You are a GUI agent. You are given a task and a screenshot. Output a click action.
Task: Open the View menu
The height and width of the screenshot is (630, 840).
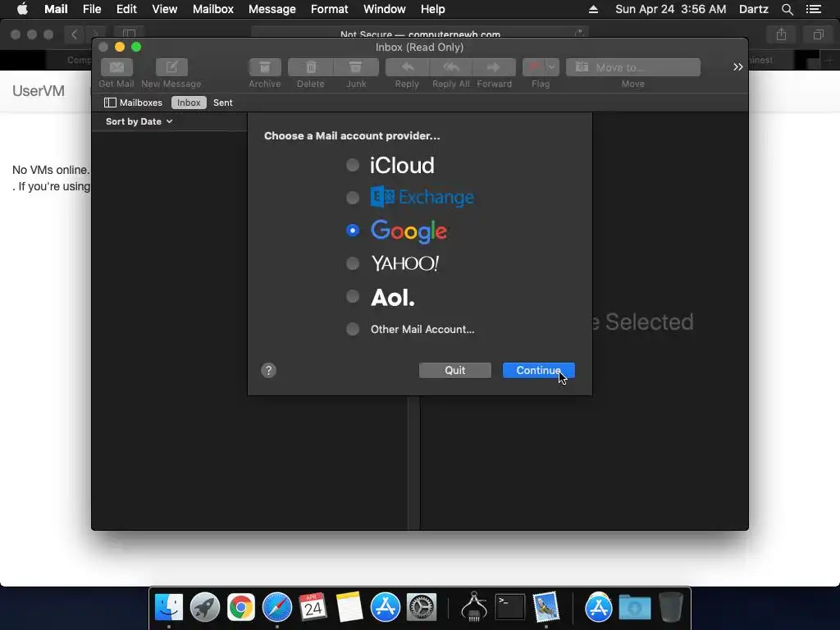[x=164, y=9]
